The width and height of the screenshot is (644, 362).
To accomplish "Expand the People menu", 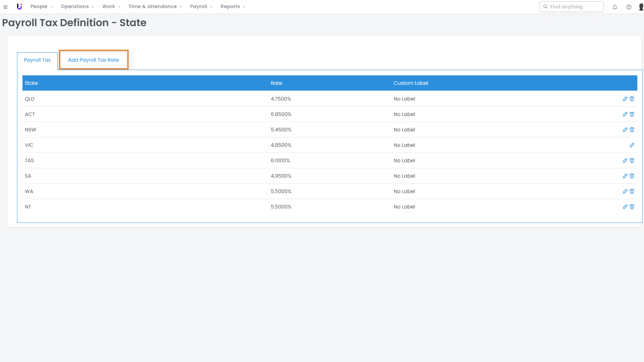I will pos(42,7).
